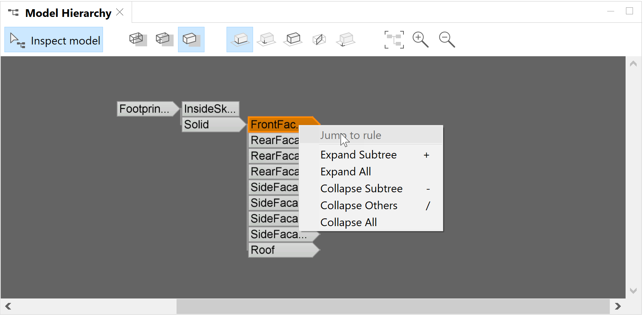Toggle the highlighted box-on-ground-plane icon
Viewport: 644px width, 318px height.
tap(240, 39)
